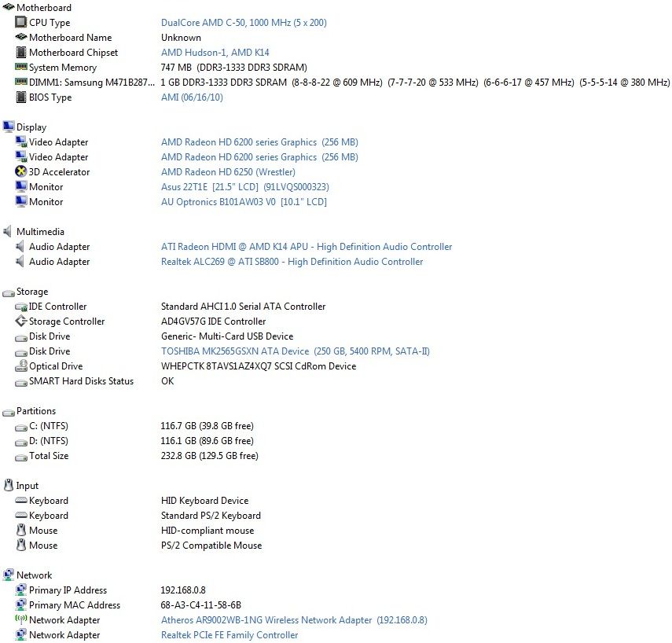Viewport: 672px width, 643px height.
Task: Open the AMD Radeon HD 6250 (Wrestler) link
Action: tap(228, 172)
